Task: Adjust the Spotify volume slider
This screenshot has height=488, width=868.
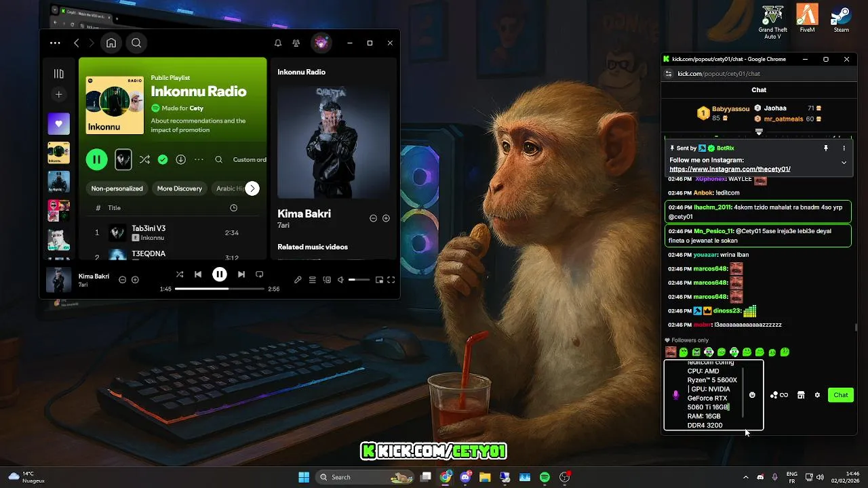Action: pos(359,279)
